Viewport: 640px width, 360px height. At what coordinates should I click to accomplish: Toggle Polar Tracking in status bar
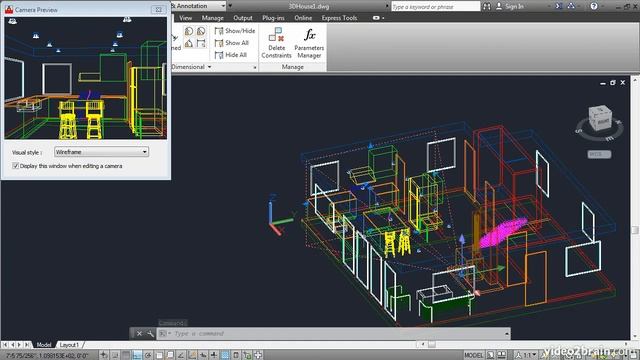[148, 355]
